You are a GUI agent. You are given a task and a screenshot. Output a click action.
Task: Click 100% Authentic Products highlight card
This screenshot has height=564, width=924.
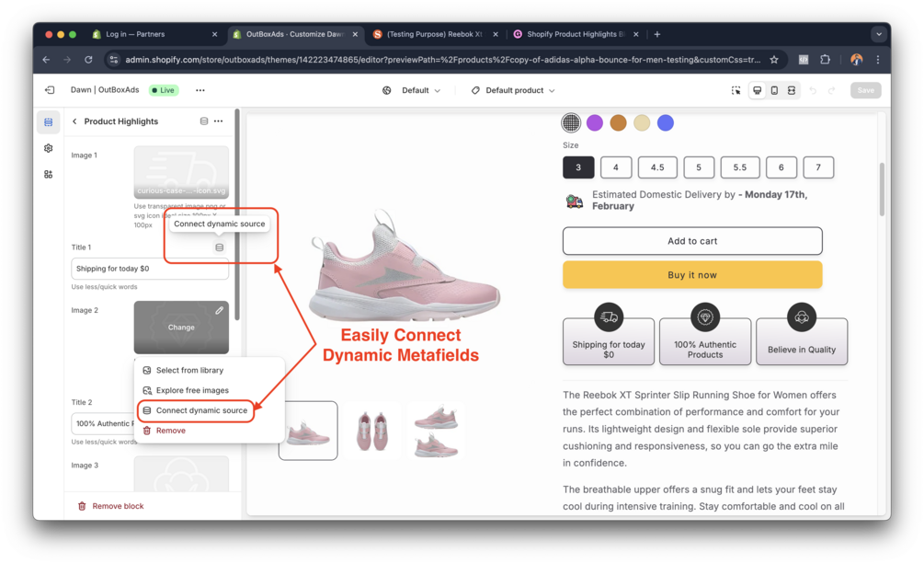(x=705, y=341)
